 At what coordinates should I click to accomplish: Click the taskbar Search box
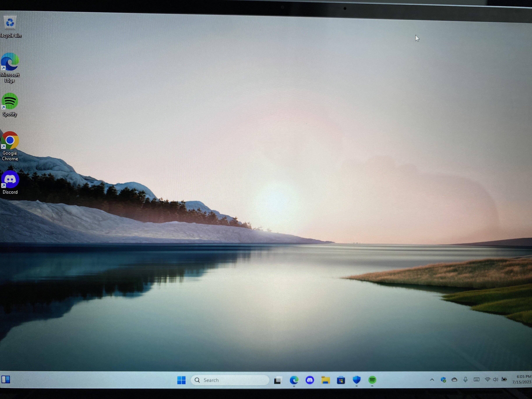click(230, 380)
